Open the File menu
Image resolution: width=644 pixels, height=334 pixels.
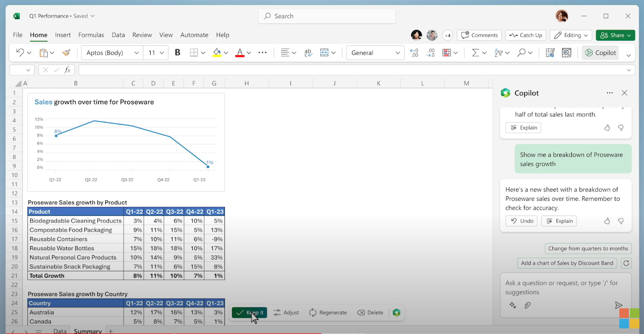tap(18, 35)
